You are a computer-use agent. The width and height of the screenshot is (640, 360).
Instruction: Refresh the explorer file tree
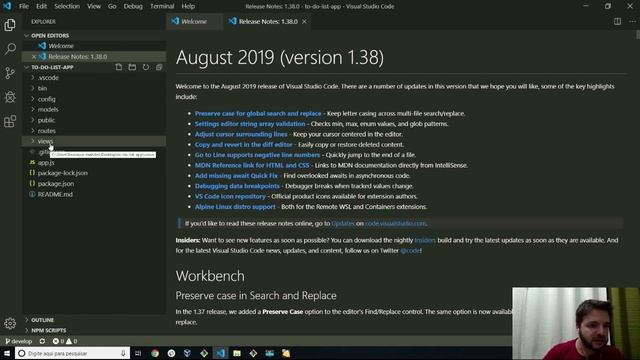[x=146, y=67]
